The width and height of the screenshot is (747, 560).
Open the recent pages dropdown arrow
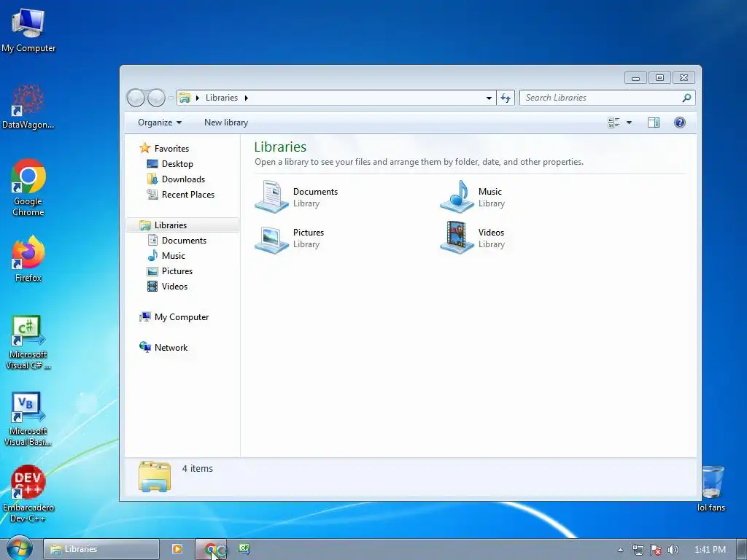[171, 98]
